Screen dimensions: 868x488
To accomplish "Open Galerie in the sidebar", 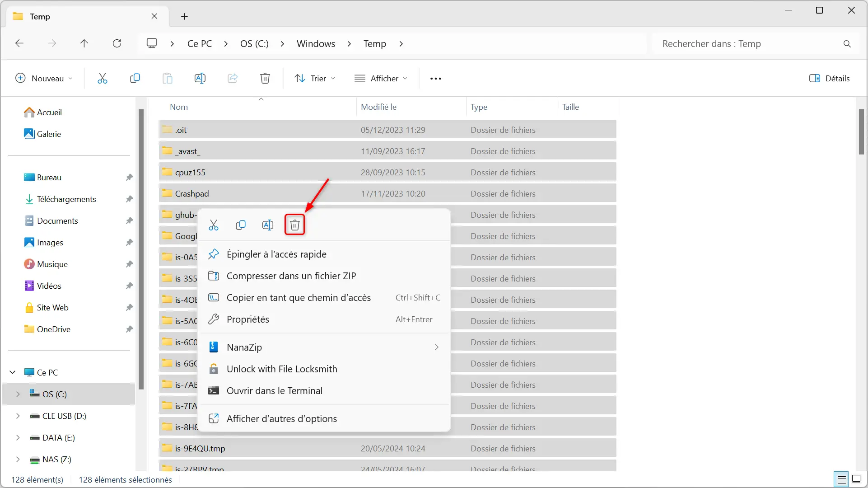I will pyautogui.click(x=42, y=134).
